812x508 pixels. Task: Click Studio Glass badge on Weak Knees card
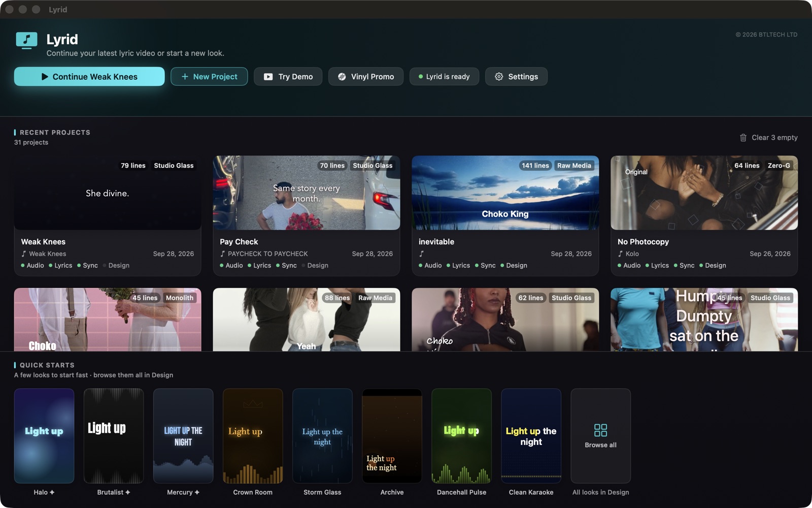coord(174,166)
